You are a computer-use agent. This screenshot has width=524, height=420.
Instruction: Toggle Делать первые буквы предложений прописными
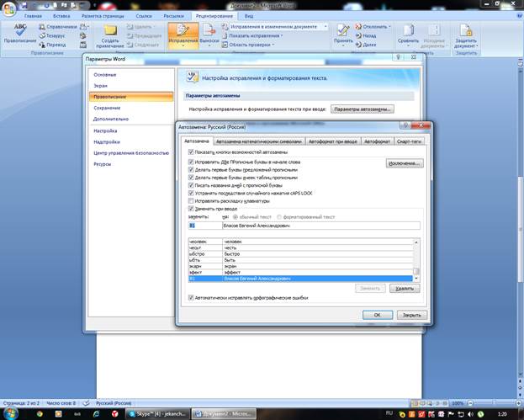click(191, 169)
